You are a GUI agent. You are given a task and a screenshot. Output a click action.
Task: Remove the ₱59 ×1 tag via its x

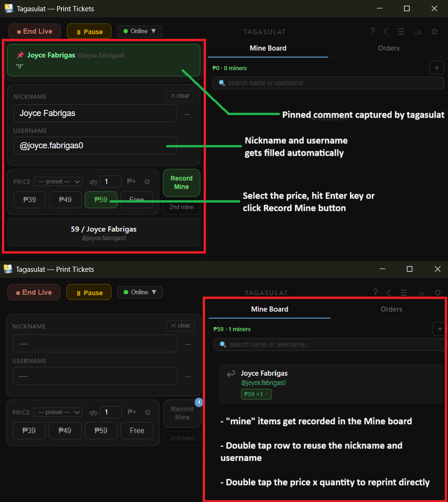[267, 394]
